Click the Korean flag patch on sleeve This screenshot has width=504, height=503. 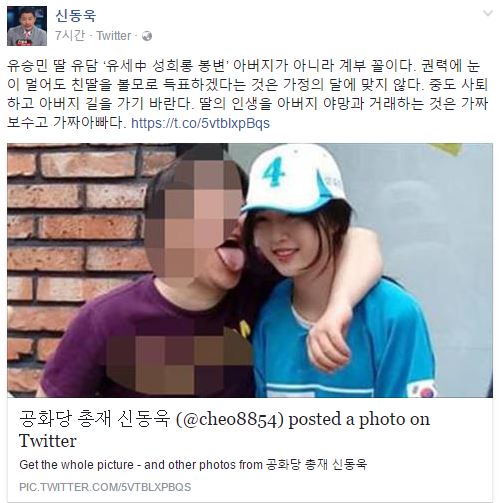[x=423, y=388]
